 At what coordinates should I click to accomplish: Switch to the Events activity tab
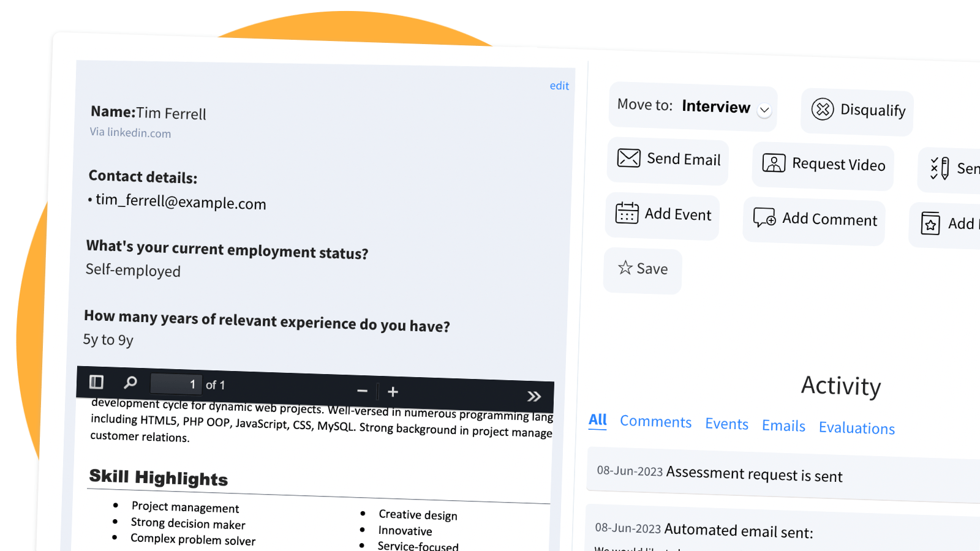click(726, 424)
